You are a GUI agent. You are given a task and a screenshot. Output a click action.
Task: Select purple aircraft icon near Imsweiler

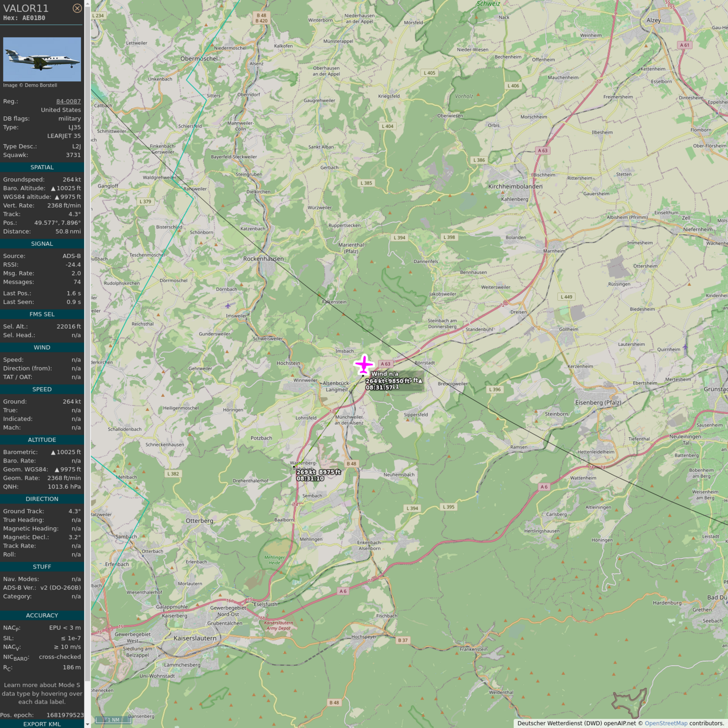pos(228,305)
